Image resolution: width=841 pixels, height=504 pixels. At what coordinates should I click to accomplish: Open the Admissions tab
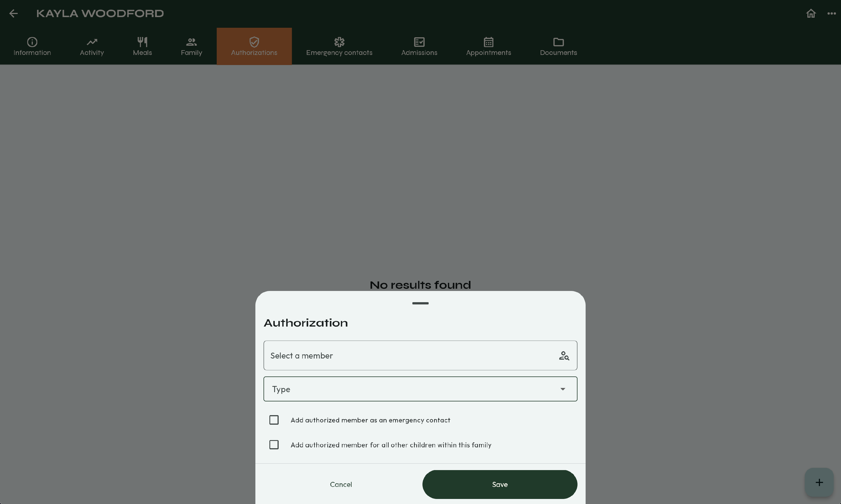point(419,46)
